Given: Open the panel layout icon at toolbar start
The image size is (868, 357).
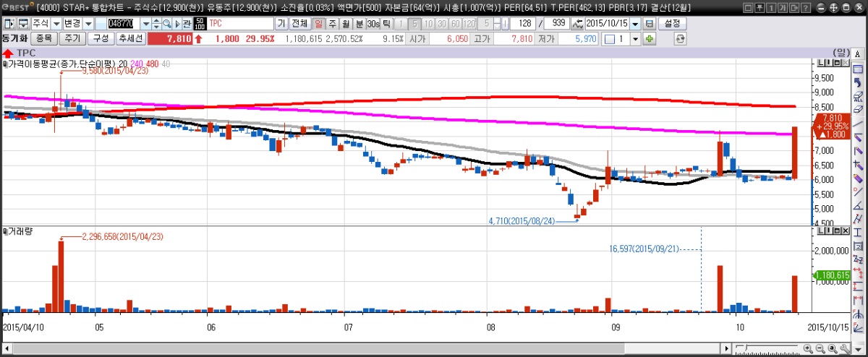Looking at the screenshot, I should click(8, 24).
